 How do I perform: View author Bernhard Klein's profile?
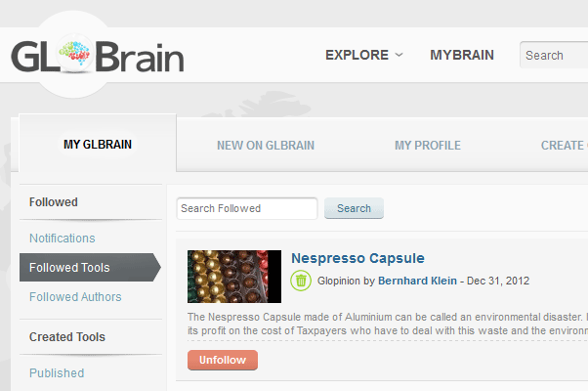[417, 281]
